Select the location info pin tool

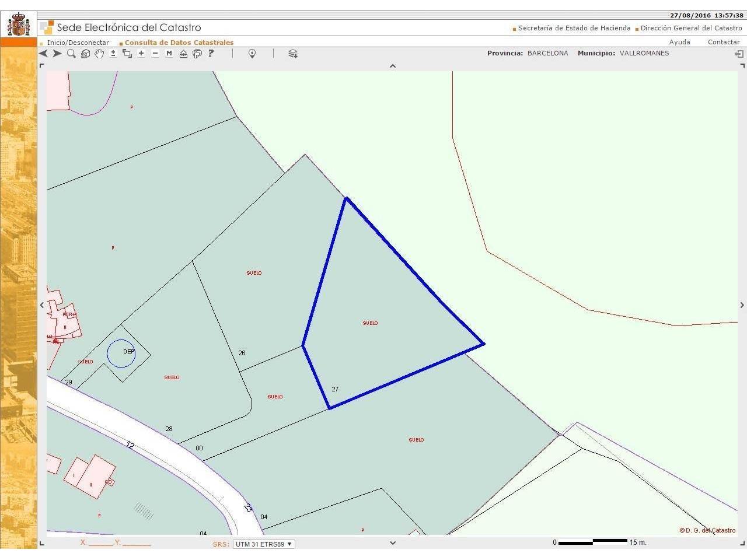point(252,54)
